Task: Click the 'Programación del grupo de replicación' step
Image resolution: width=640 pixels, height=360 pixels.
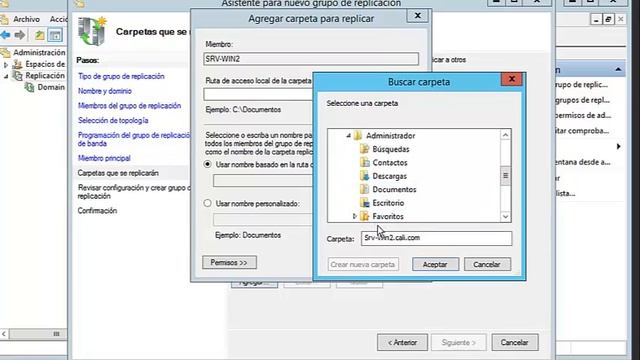Action: (x=134, y=139)
